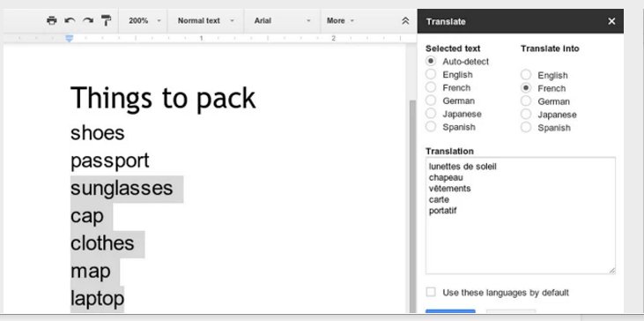Select the Paint format roller icon
The image size is (644, 321).
click(x=107, y=20)
